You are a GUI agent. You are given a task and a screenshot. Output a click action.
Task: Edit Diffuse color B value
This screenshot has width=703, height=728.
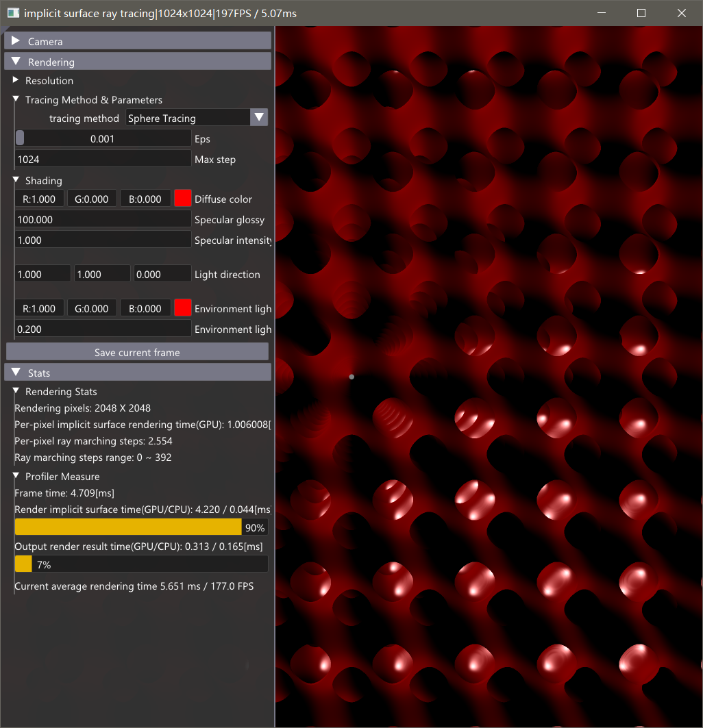pos(145,199)
